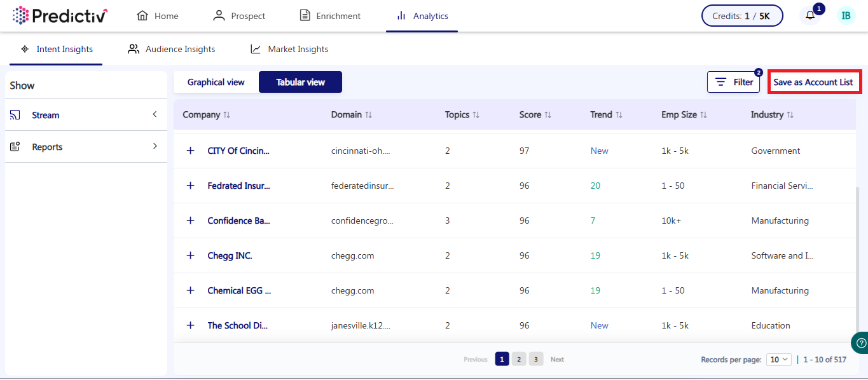Open the Filter button
Image resolution: width=868 pixels, height=380 pixels.
(x=734, y=82)
